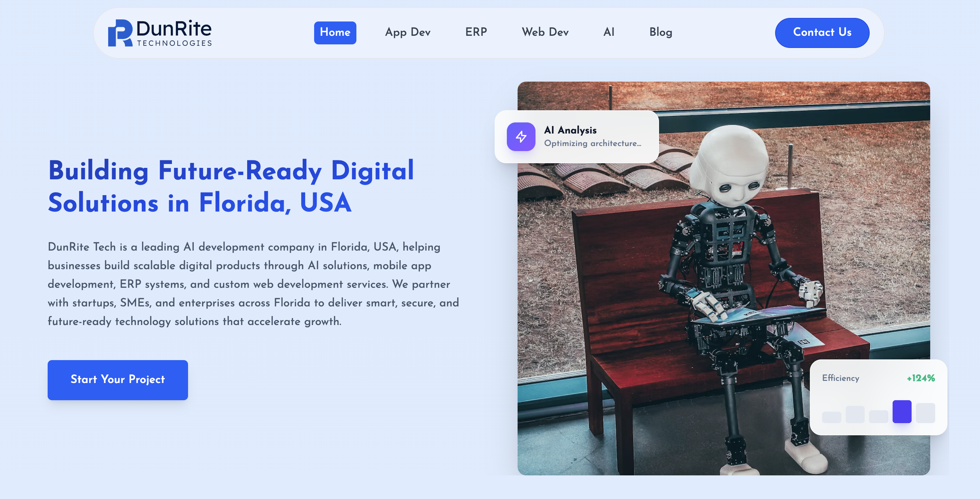Click the Start Your Project button

click(117, 379)
